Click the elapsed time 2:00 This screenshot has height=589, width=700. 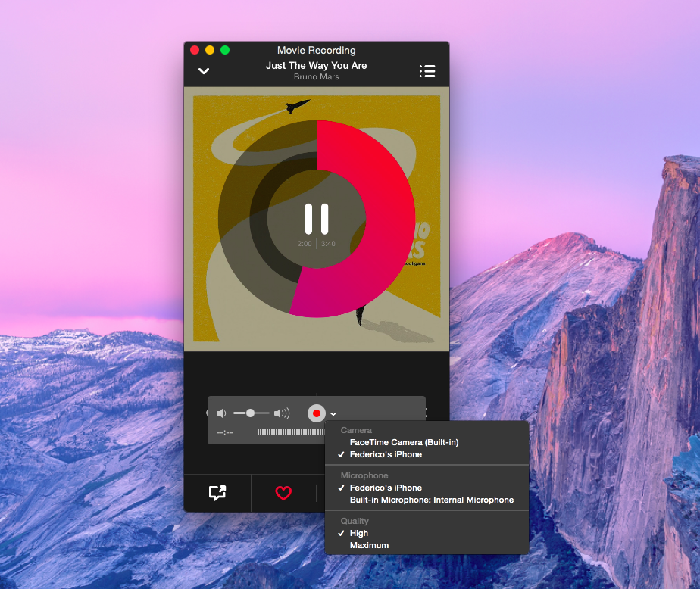[305, 244]
